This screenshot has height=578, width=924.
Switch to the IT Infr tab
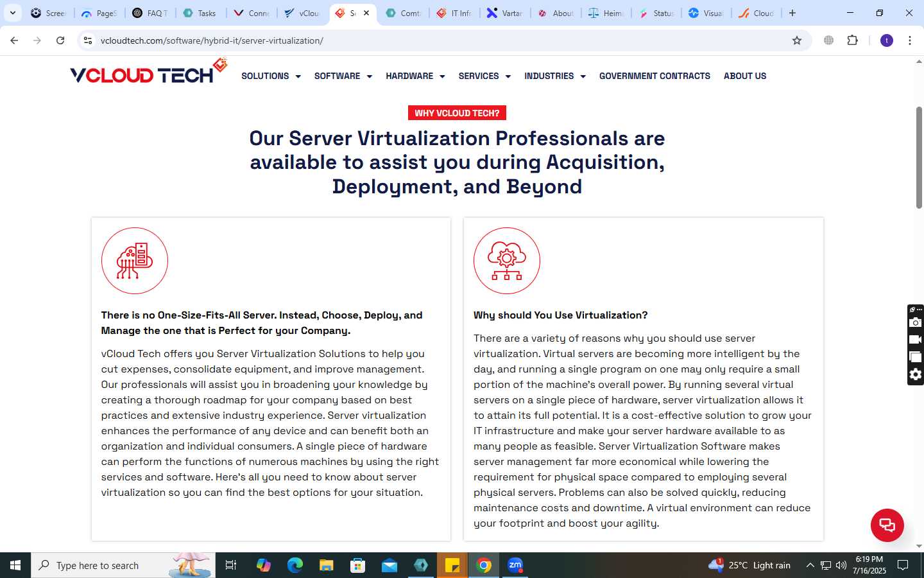coord(454,13)
